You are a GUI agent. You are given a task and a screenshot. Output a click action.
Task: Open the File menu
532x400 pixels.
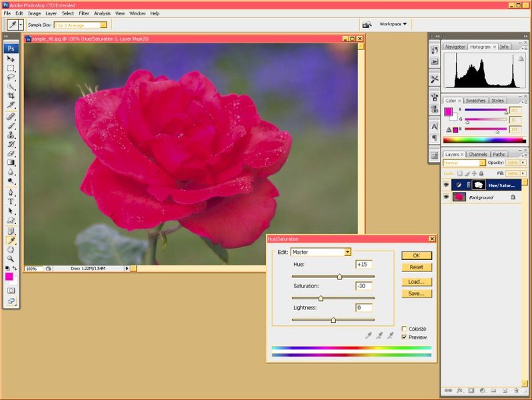tap(7, 13)
